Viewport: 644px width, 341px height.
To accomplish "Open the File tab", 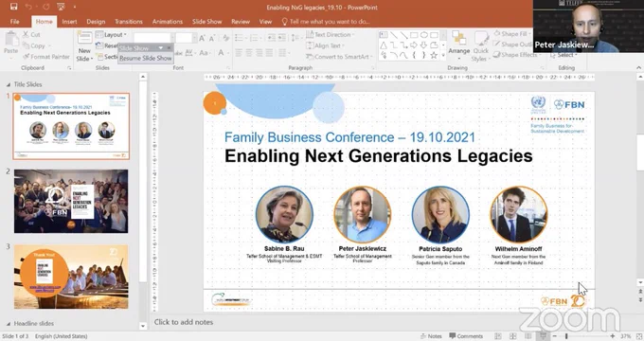I will [x=15, y=22].
